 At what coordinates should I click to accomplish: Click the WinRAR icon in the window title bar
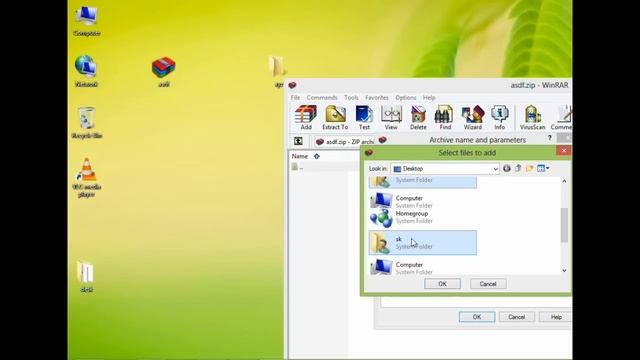pos(292,85)
